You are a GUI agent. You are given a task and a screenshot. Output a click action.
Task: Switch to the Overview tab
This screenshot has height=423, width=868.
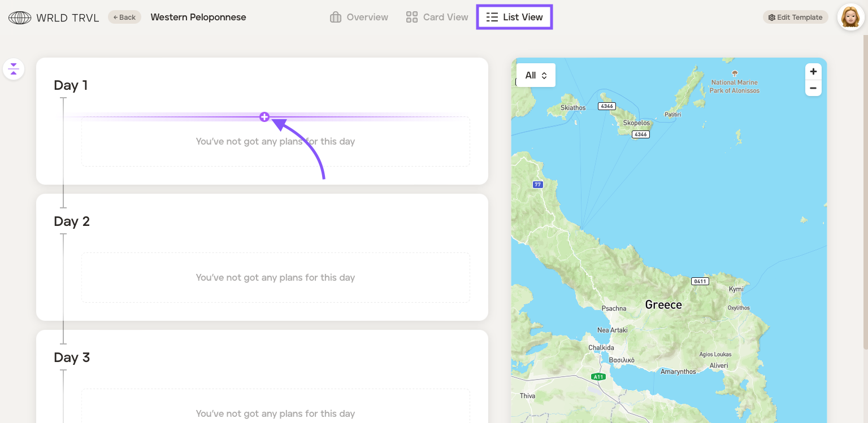click(359, 18)
